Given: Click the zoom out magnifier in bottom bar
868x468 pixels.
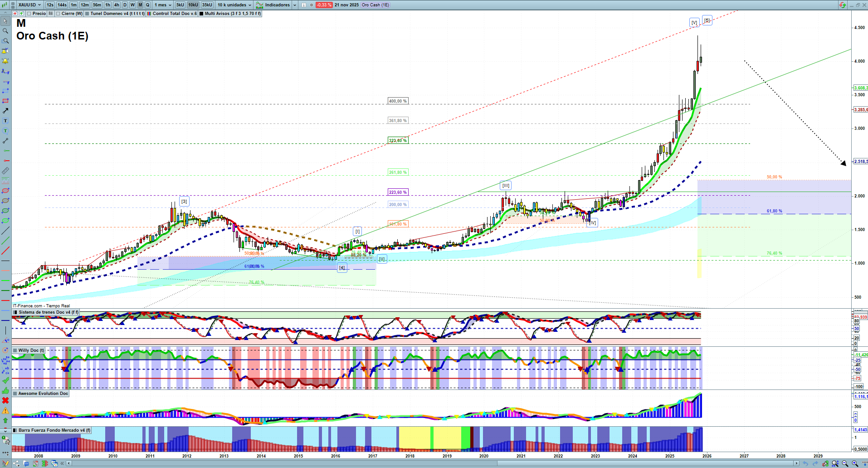Looking at the screenshot, I should coord(845,463).
